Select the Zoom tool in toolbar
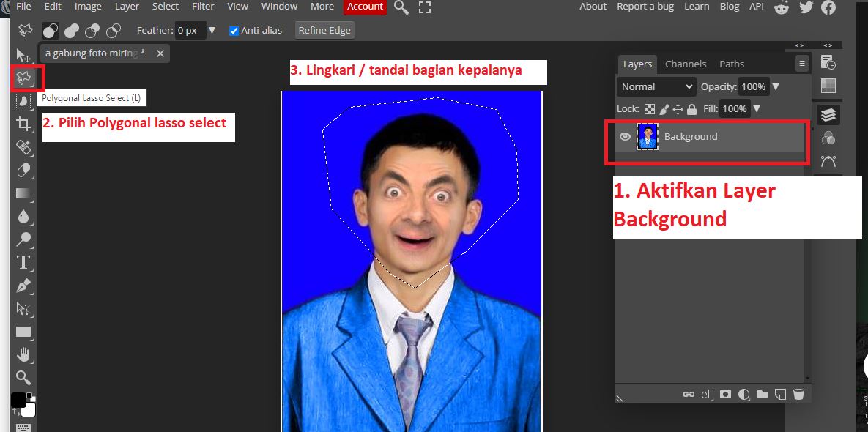Viewport: 868px width, 432px height. click(x=23, y=378)
